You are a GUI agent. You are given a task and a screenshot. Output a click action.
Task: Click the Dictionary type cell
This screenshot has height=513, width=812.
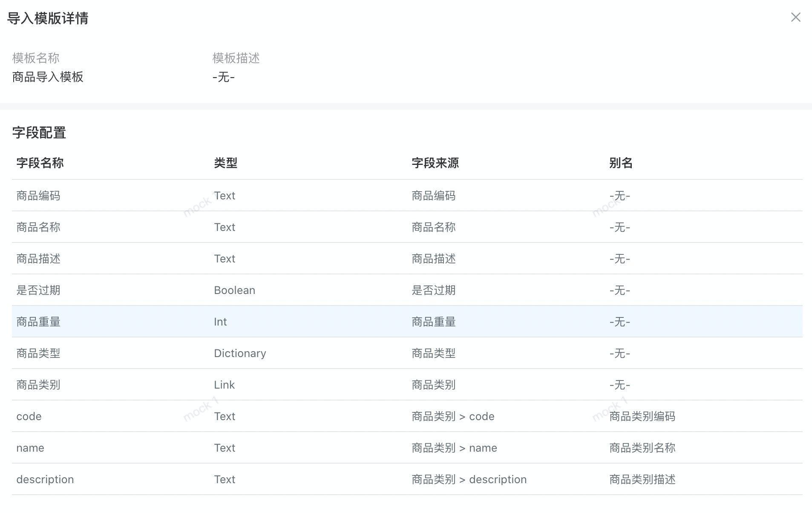point(240,354)
